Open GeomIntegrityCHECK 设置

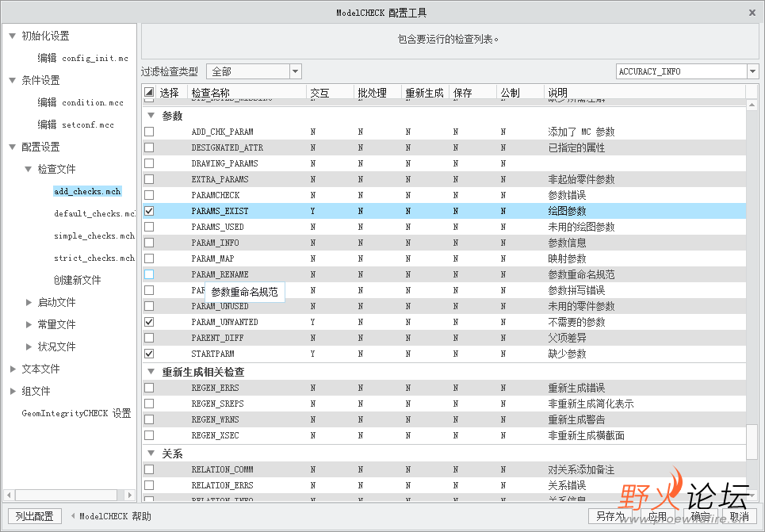(x=77, y=413)
